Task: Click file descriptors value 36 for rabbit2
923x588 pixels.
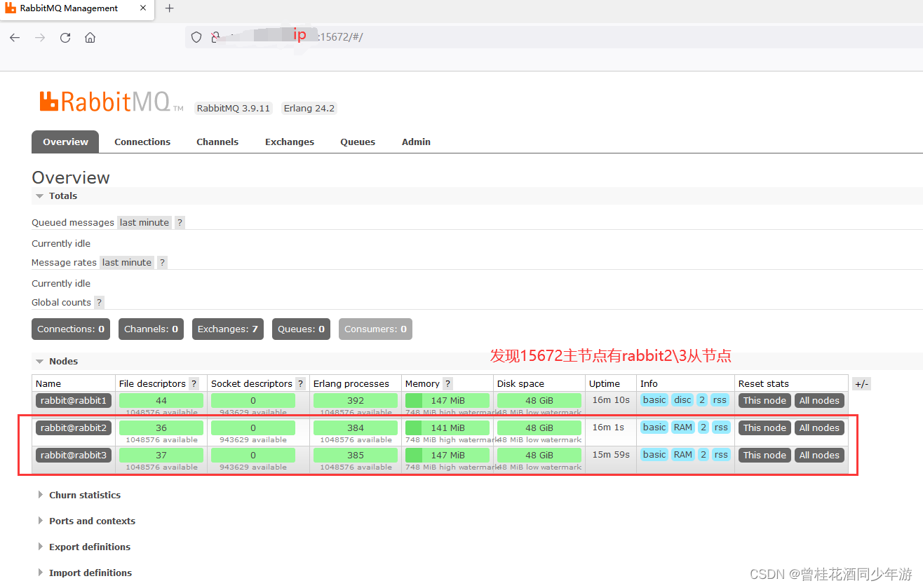Action: (161, 428)
